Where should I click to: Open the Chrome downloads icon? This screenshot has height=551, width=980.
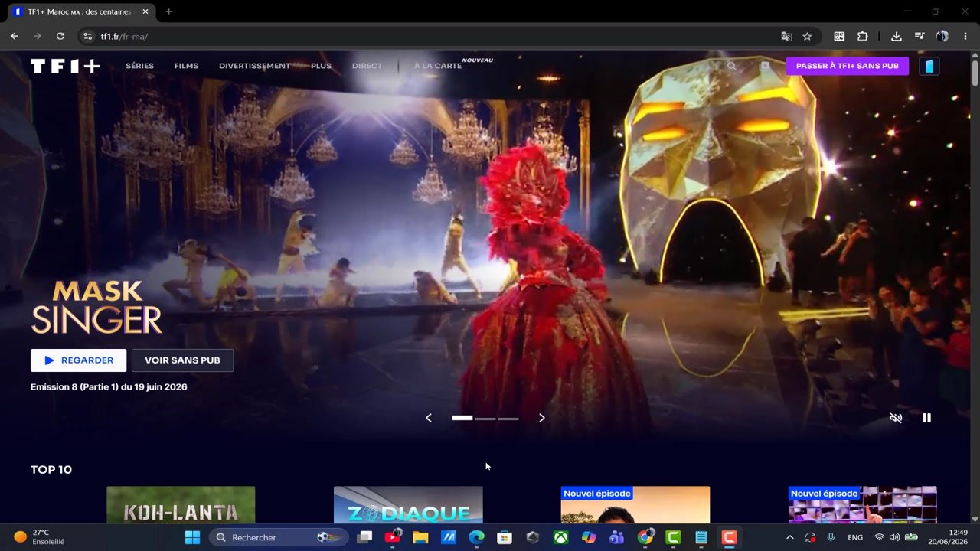pyautogui.click(x=896, y=36)
